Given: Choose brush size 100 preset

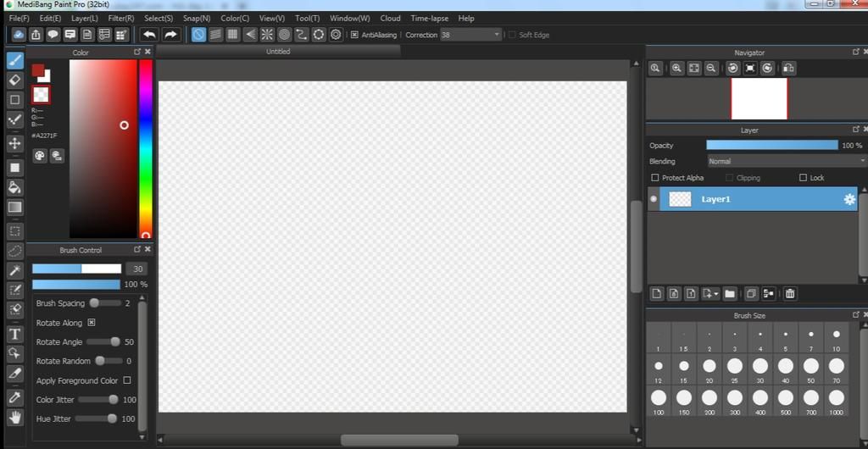Looking at the screenshot, I should point(658,402).
